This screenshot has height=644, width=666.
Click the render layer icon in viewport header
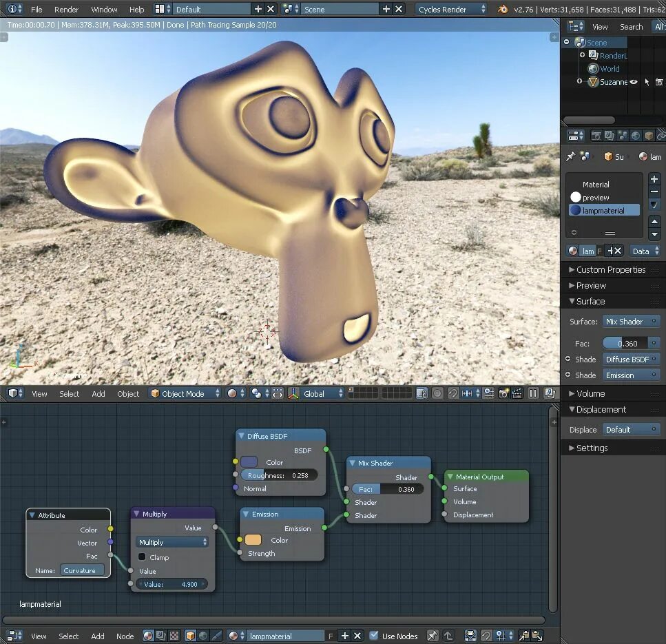coord(549,393)
